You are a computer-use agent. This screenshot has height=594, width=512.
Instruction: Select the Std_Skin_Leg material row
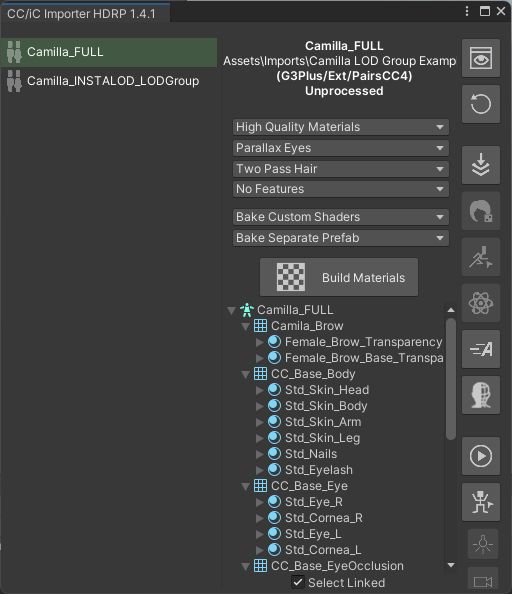point(322,438)
